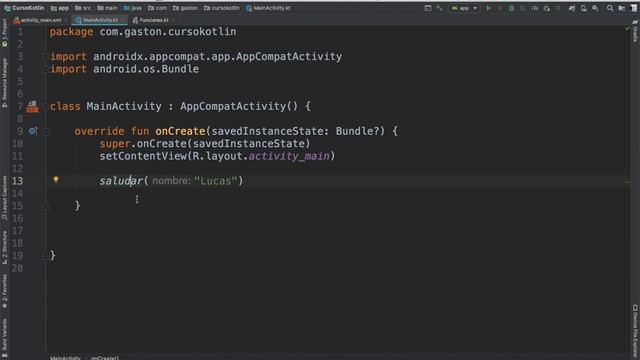Click the green inspection checkmark indicator

coord(627,28)
